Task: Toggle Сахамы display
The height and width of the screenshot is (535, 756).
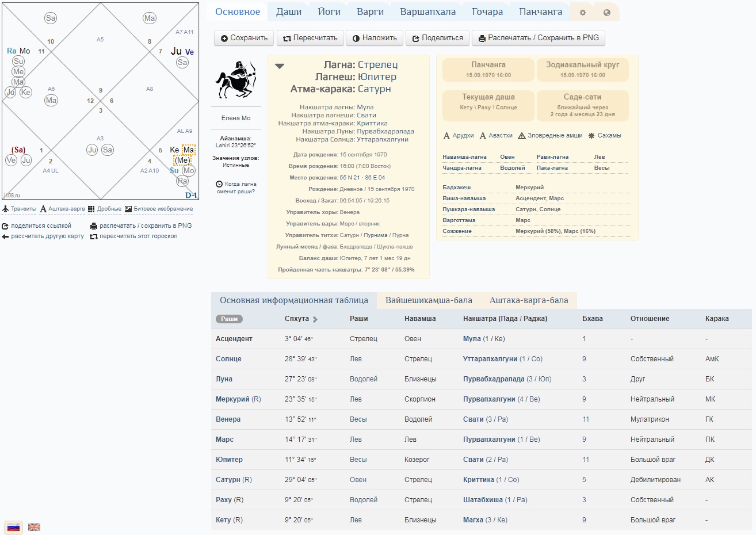Action: tap(605, 136)
